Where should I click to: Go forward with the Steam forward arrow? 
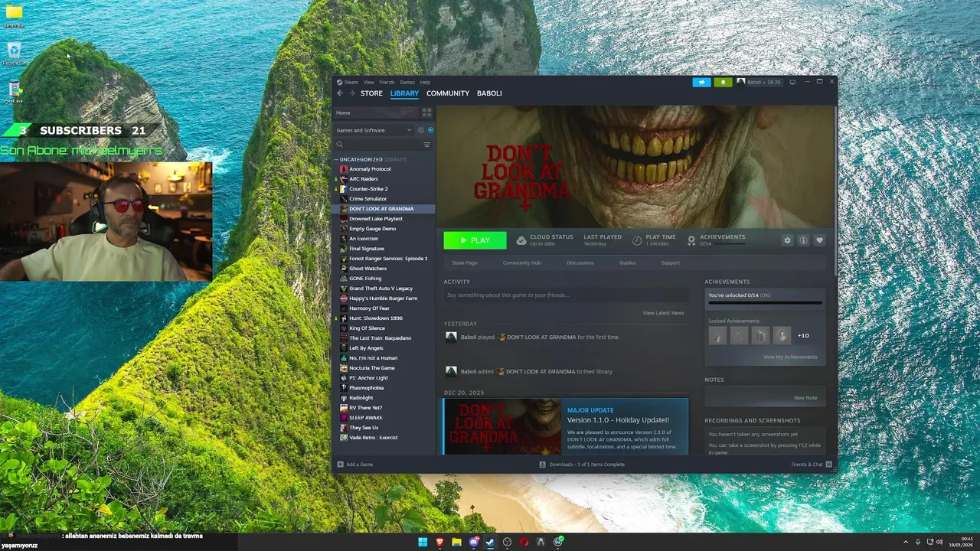click(x=352, y=93)
